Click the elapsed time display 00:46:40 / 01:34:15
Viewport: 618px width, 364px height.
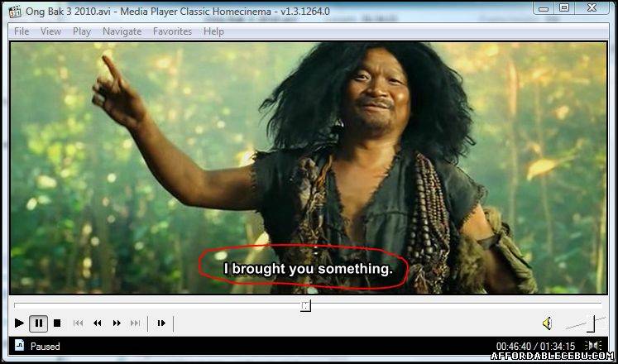coord(535,347)
